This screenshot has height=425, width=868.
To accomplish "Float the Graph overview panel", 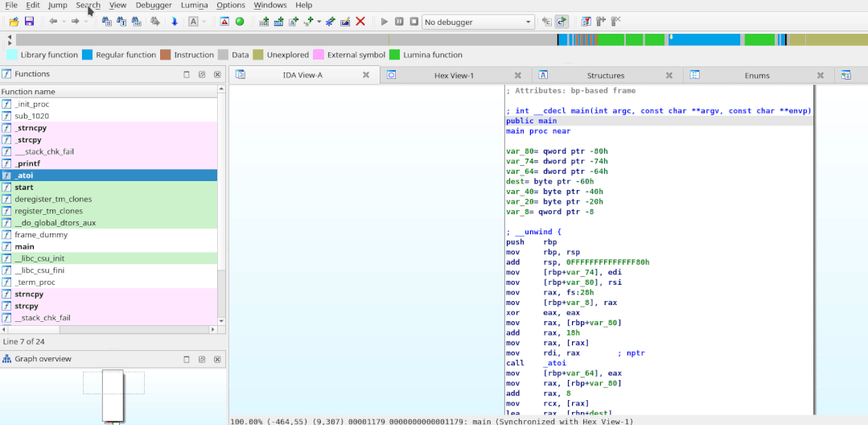I will pyautogui.click(x=202, y=359).
